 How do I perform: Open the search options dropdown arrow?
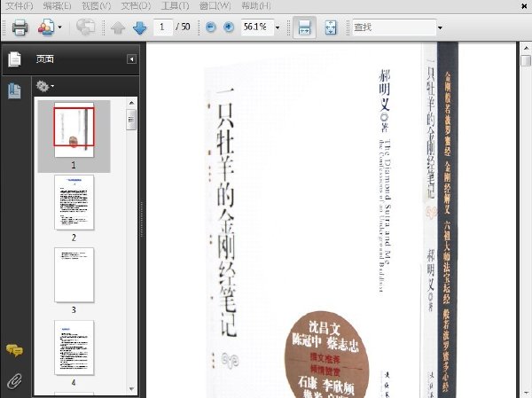440,27
